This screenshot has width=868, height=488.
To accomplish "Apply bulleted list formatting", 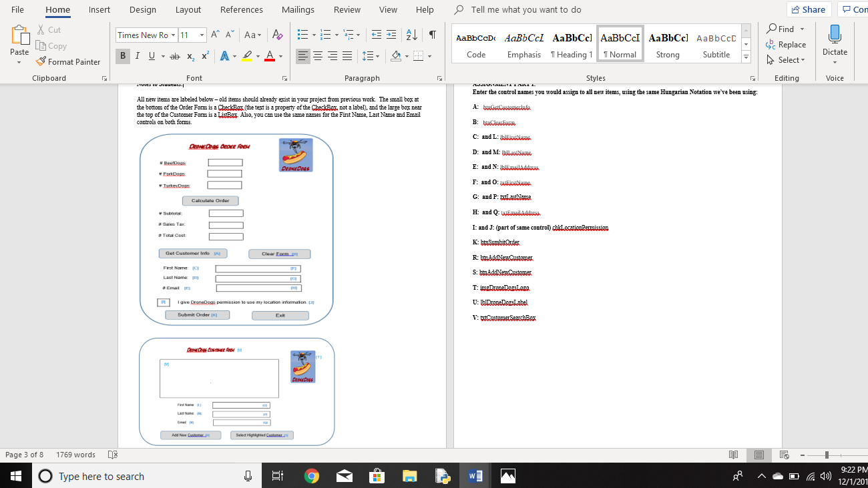I will [302, 35].
